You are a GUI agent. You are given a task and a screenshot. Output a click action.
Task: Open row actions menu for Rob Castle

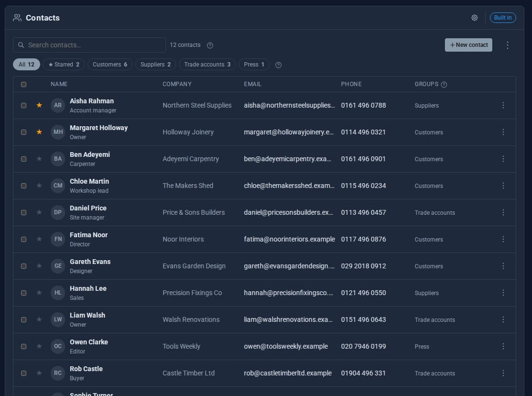pyautogui.click(x=503, y=374)
